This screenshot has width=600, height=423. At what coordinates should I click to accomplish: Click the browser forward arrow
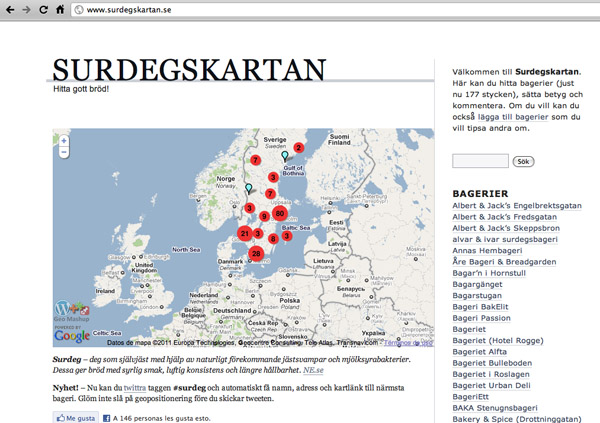pyautogui.click(x=26, y=10)
